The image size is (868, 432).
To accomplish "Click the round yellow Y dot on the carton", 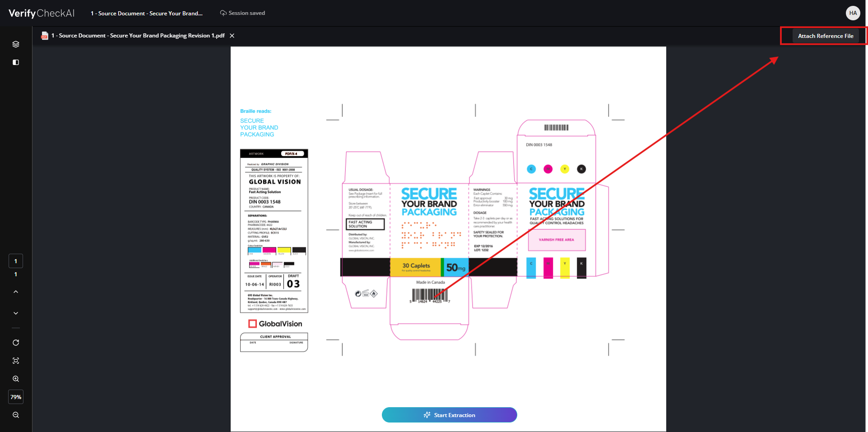I will coord(565,169).
